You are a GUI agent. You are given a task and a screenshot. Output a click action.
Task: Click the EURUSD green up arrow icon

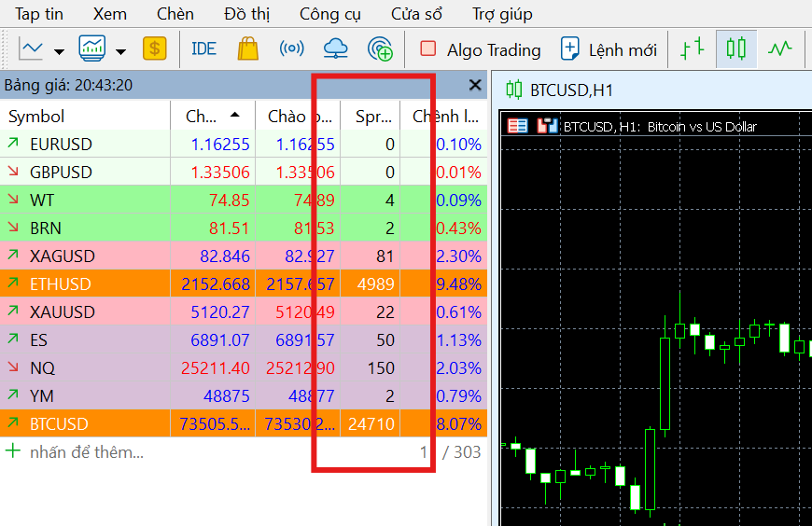click(13, 143)
